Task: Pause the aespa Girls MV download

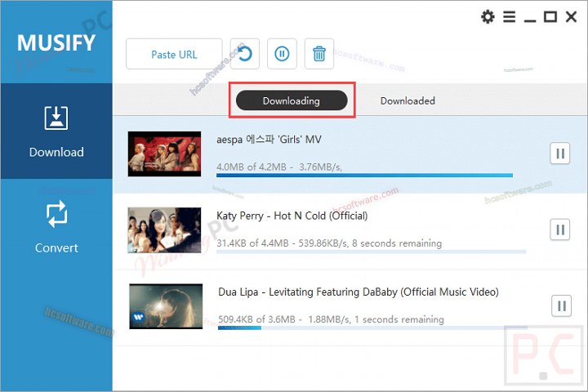Action: point(560,154)
